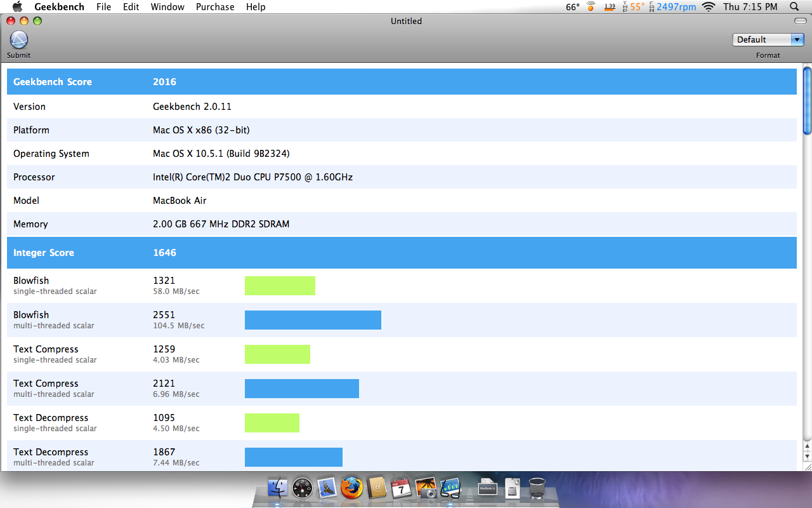
Task: Open the Edit menu
Action: (x=131, y=6)
